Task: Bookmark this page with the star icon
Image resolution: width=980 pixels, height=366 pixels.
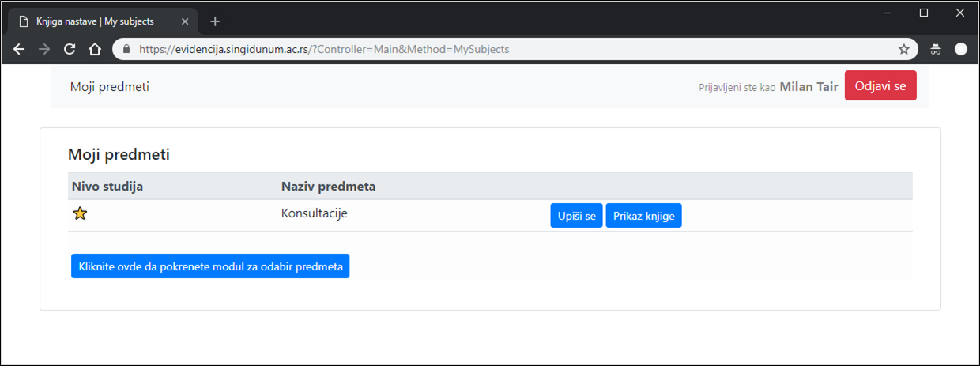Action: pyautogui.click(x=903, y=49)
